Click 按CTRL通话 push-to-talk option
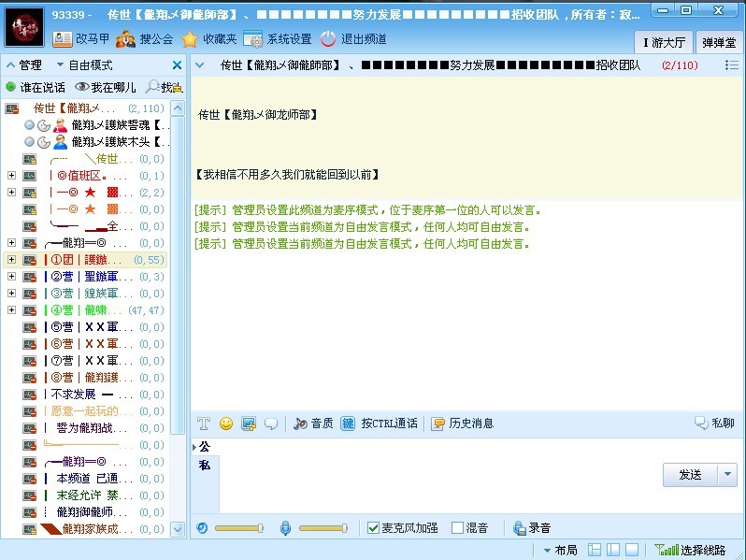746x560 pixels. tap(389, 423)
